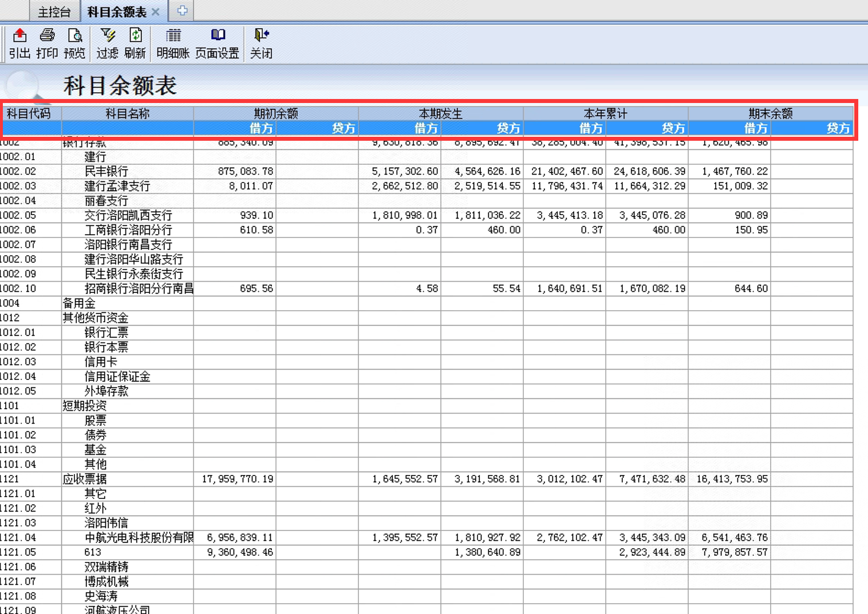Add a new tab with plus button
This screenshot has height=614, width=868.
click(x=182, y=11)
